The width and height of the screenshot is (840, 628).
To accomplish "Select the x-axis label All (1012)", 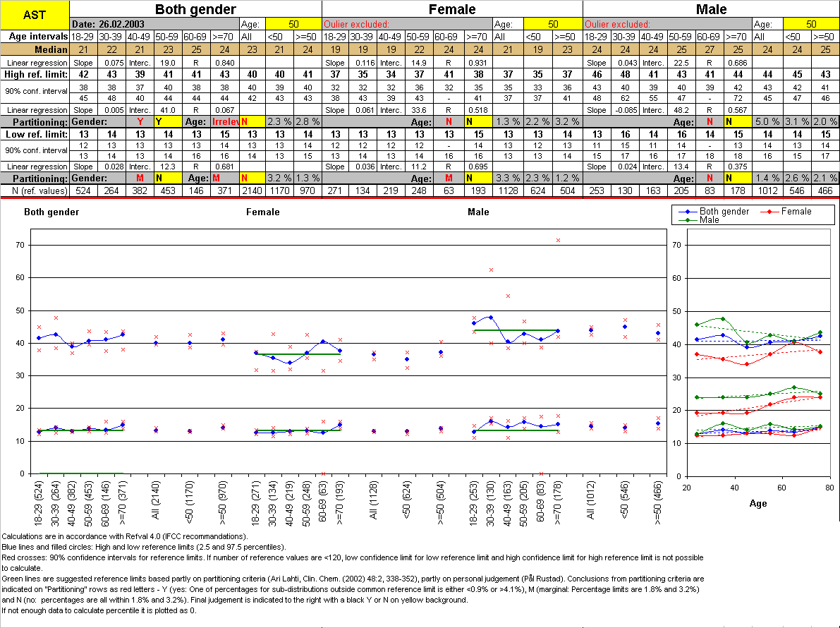I will point(591,500).
